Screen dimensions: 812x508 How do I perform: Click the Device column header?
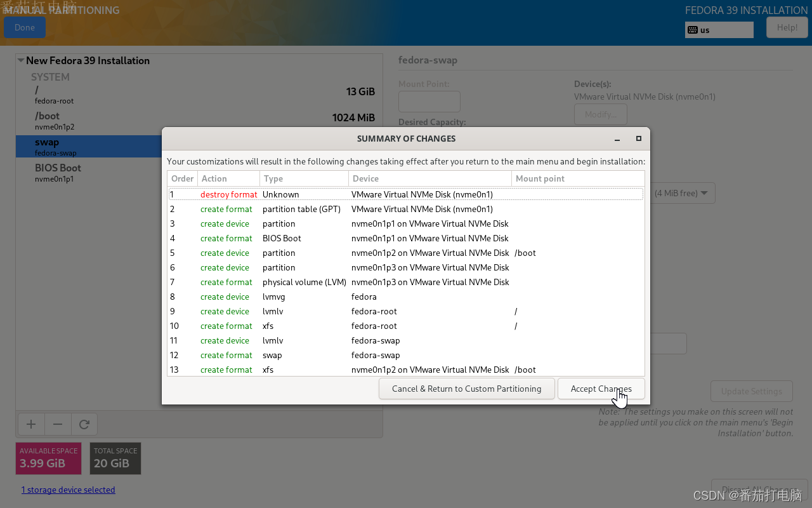(430, 178)
